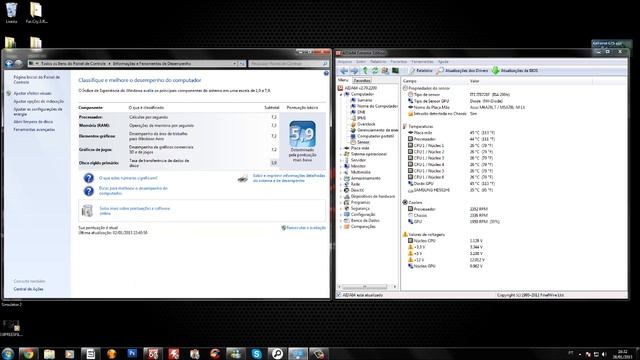Switch to the Favoritos tab in AIDA64
Viewport: 640px width, 360px height.
pos(362,80)
